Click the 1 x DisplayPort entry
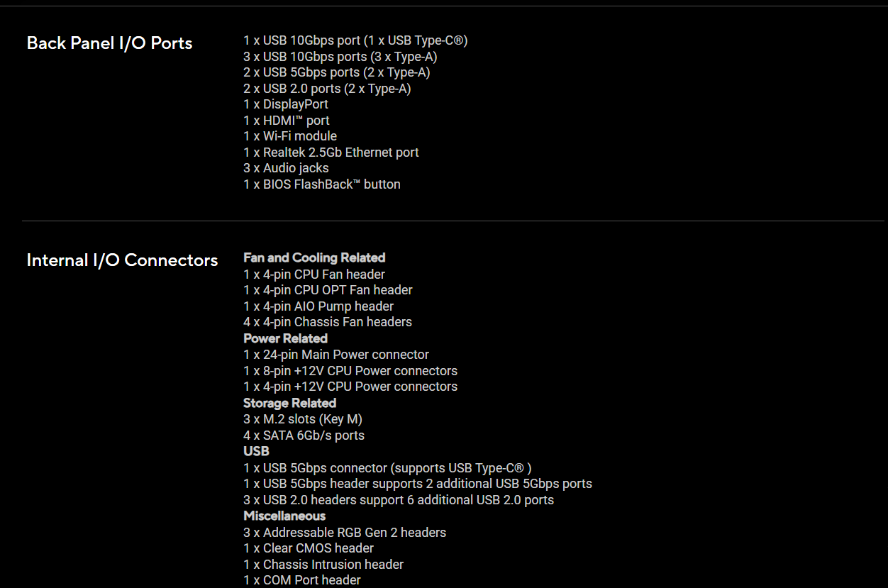This screenshot has height=588, width=888. (286, 104)
